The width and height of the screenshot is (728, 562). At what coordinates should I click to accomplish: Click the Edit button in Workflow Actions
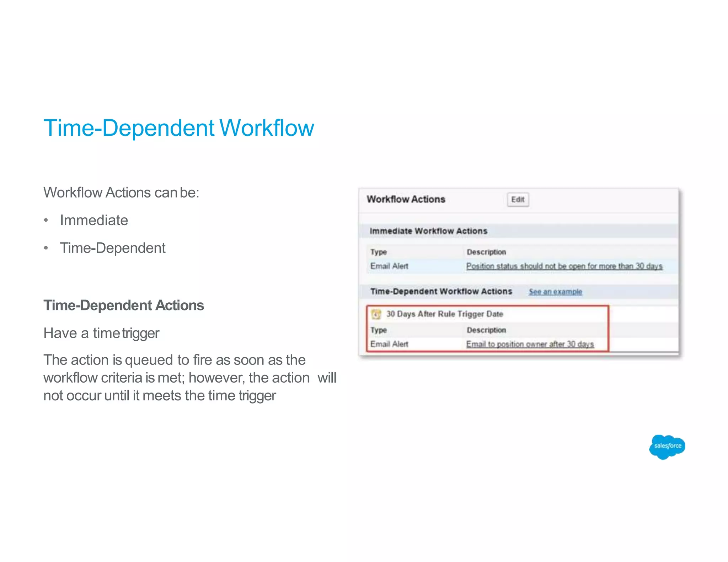point(518,199)
